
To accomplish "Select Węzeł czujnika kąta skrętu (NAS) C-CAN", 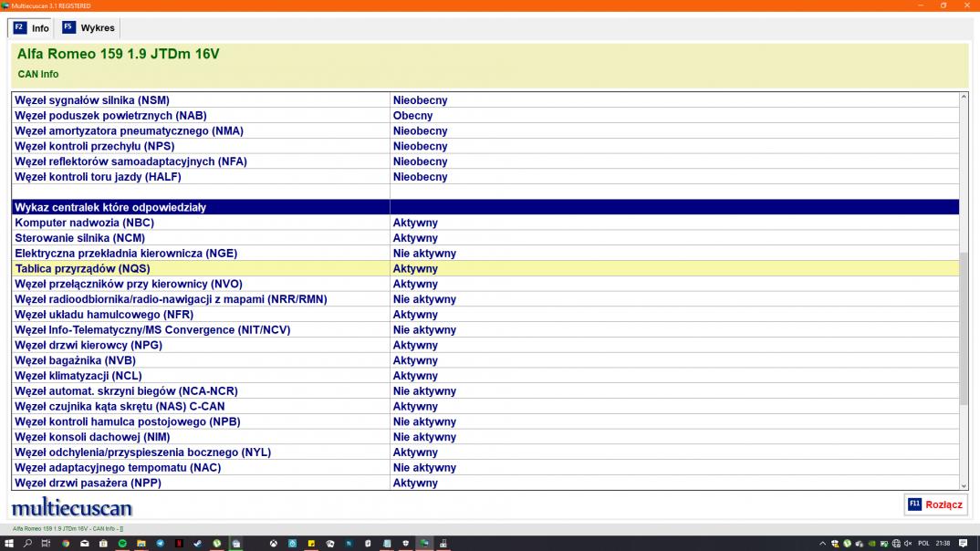I will pyautogui.click(x=485, y=406).
